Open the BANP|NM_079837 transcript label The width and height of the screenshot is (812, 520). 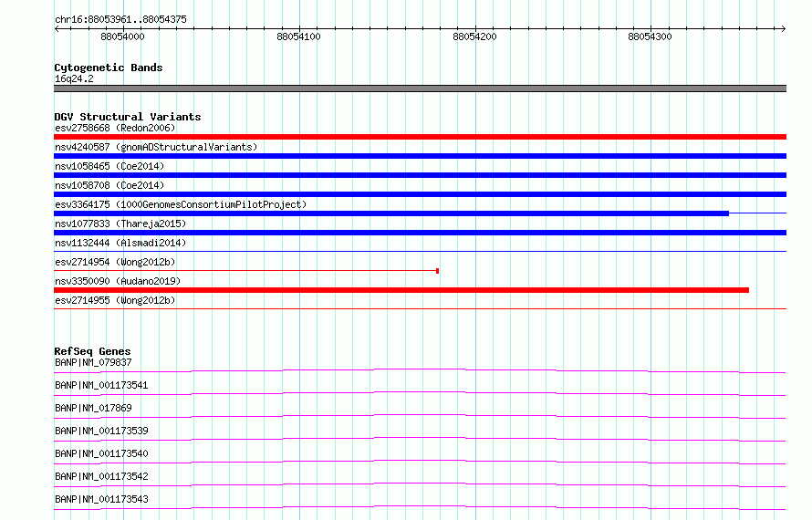93,362
